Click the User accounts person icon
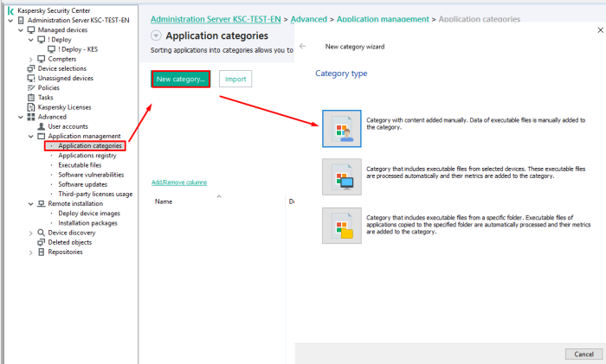This screenshot has width=606, height=364. pos(42,126)
